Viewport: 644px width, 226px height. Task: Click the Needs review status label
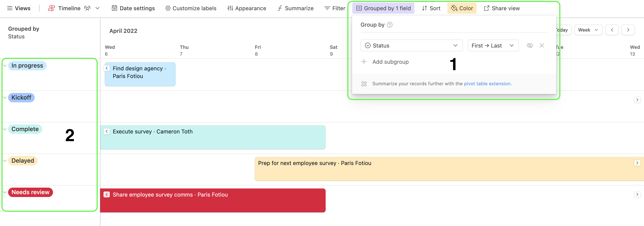[30, 192]
